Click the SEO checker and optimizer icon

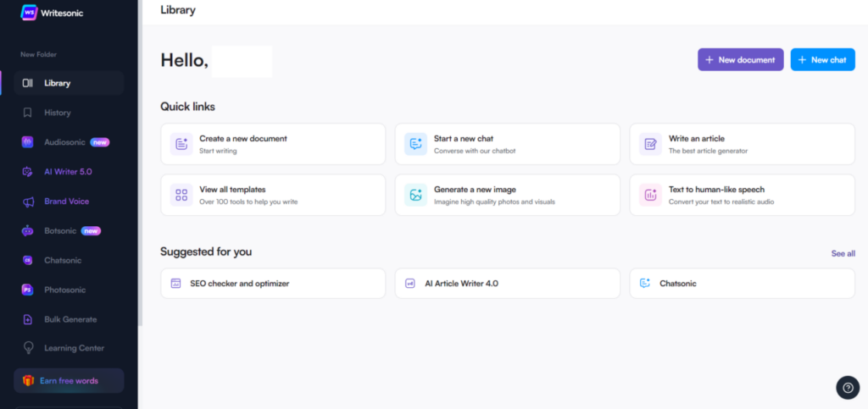tap(176, 284)
